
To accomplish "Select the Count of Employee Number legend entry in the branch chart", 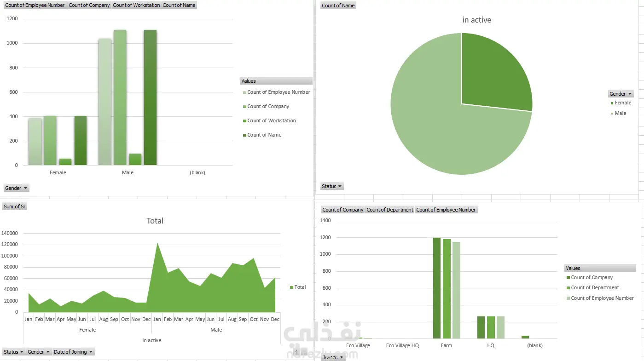I will (x=600, y=298).
